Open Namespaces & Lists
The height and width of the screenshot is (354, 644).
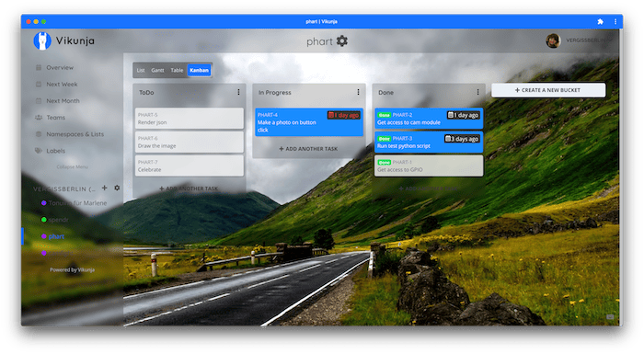pos(75,134)
